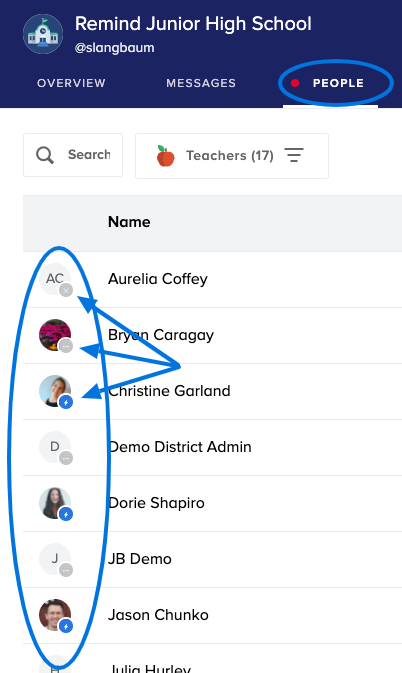Click Christine Garland's blue lightning status badge
The width and height of the screenshot is (402, 673).
[66, 402]
